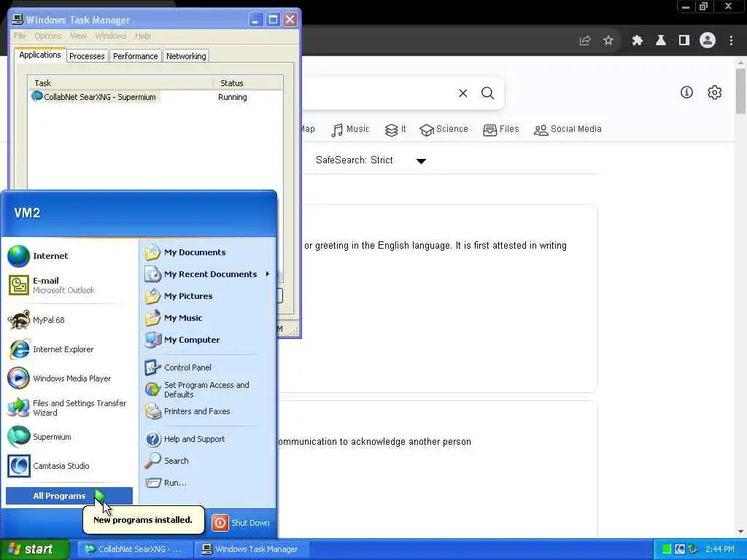
Task: Switch to Performance tab in Task Manager
Action: click(135, 56)
